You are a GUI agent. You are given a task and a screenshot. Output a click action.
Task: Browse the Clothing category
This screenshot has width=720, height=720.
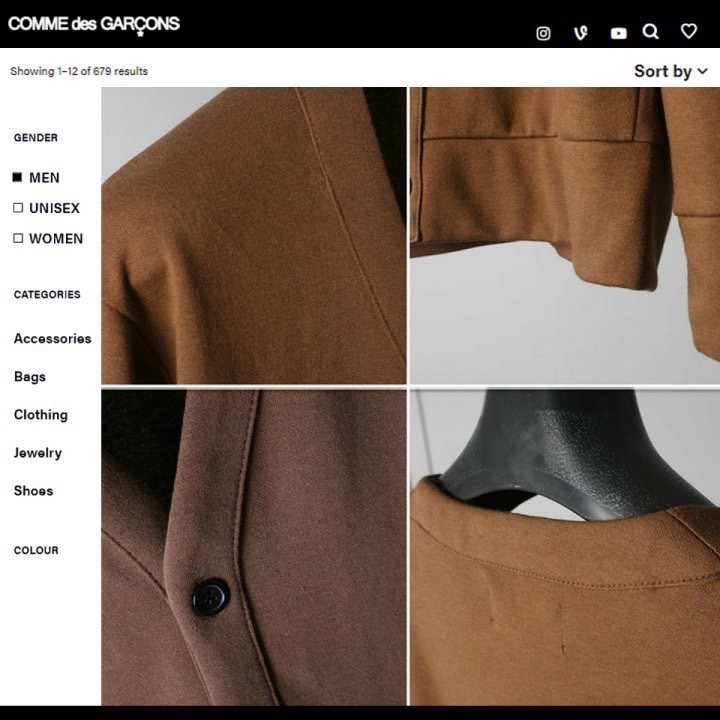41,415
